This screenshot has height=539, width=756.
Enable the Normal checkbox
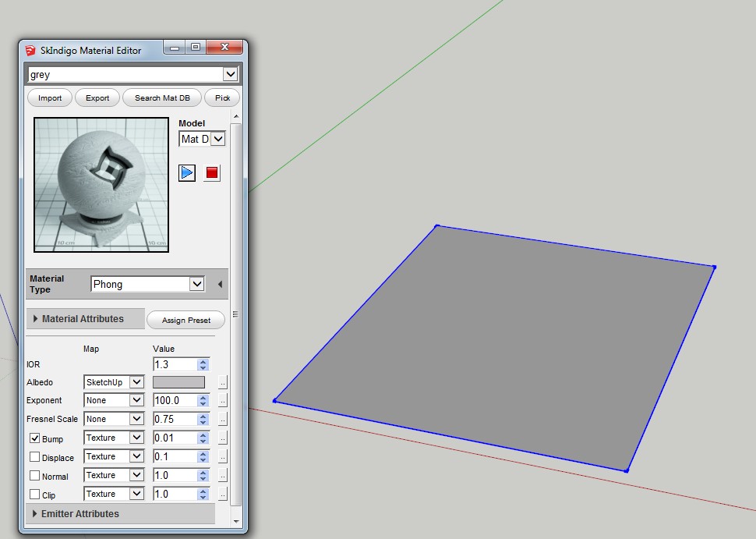tap(34, 476)
